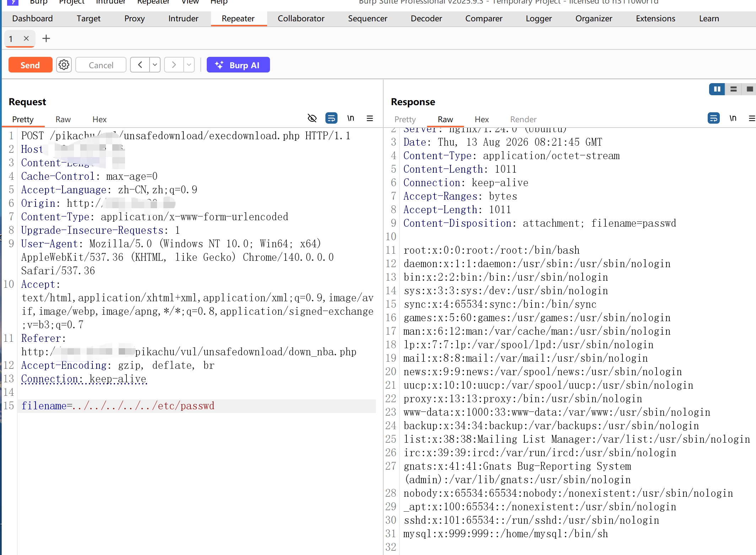Image resolution: width=756 pixels, height=555 pixels.
Task: Open the Project menu
Action: [x=72, y=2]
